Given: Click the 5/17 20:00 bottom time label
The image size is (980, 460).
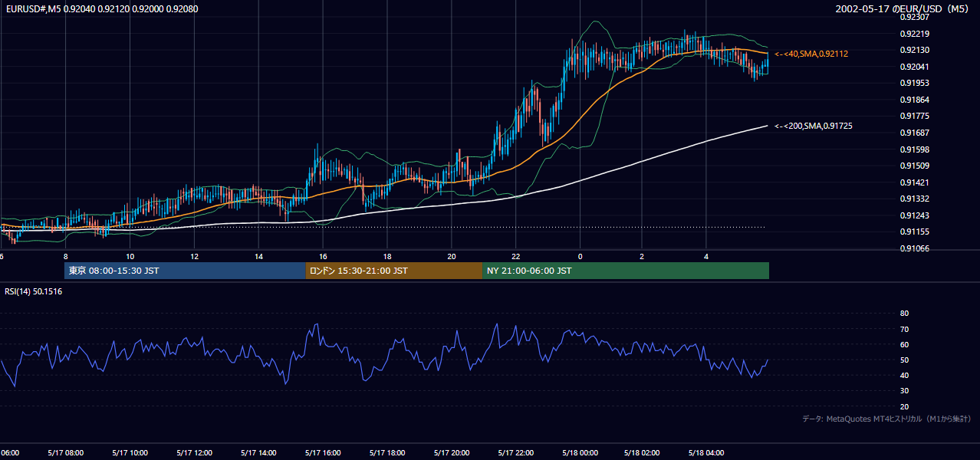Looking at the screenshot, I should tap(452, 452).
